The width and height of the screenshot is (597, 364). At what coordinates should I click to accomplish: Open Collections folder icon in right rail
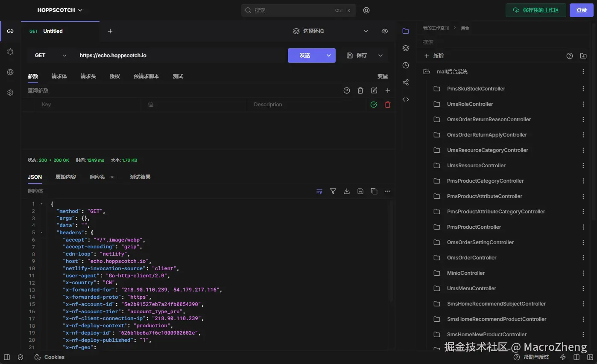tap(406, 31)
